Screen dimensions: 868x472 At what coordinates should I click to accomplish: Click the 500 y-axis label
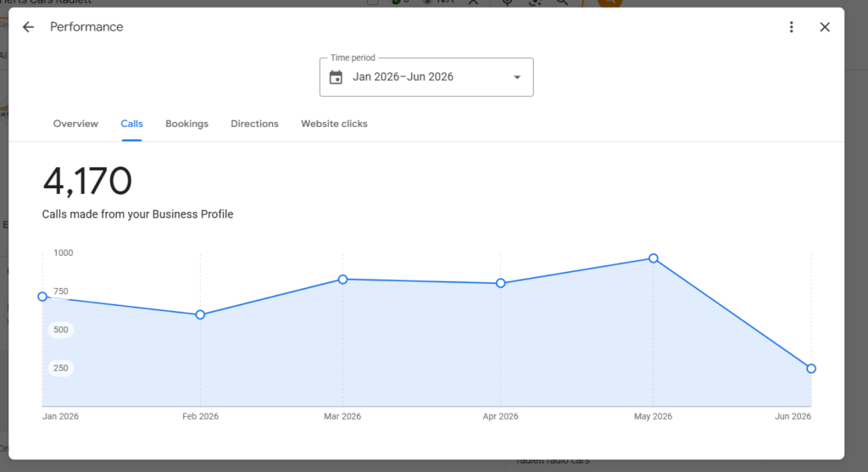tap(61, 330)
